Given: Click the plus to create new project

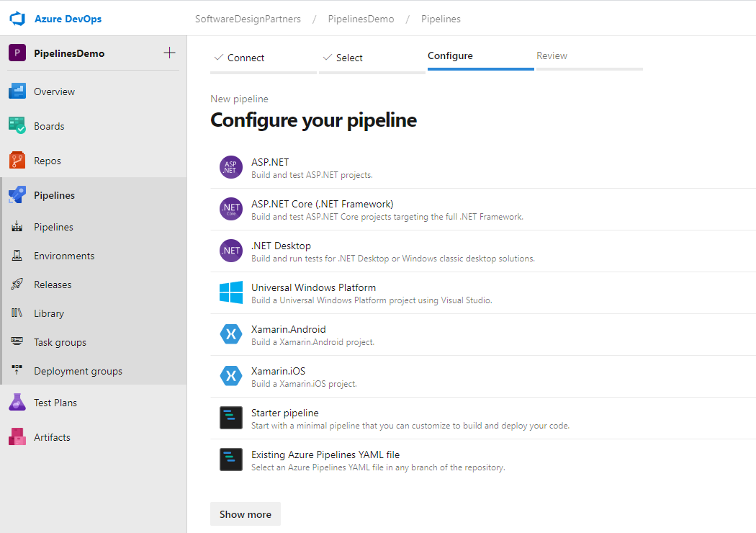Looking at the screenshot, I should [x=168, y=52].
